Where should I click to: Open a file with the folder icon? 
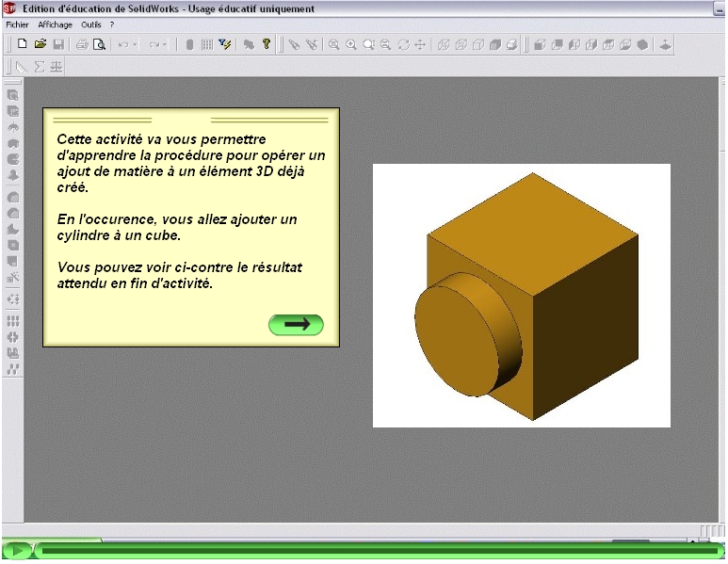(x=40, y=44)
